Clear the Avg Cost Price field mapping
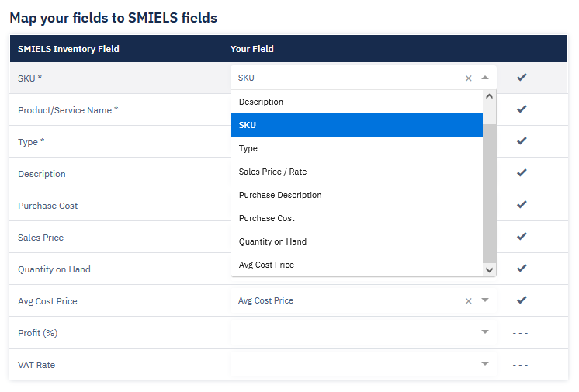Image resolution: width=579 pixels, height=392 pixels. (x=468, y=301)
